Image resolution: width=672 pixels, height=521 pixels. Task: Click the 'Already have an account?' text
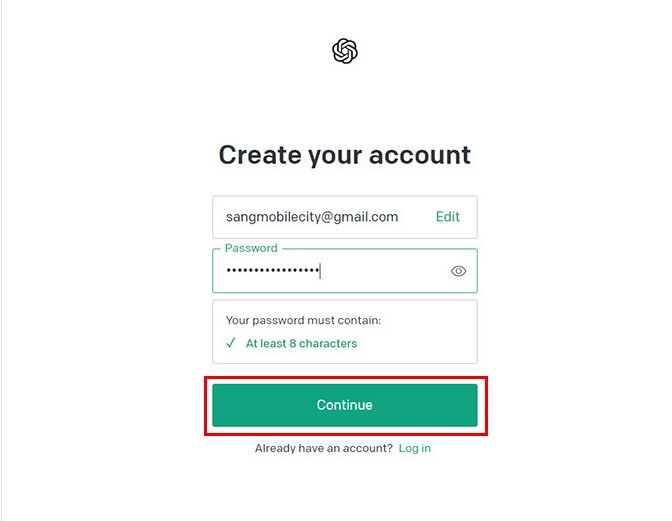(324, 448)
